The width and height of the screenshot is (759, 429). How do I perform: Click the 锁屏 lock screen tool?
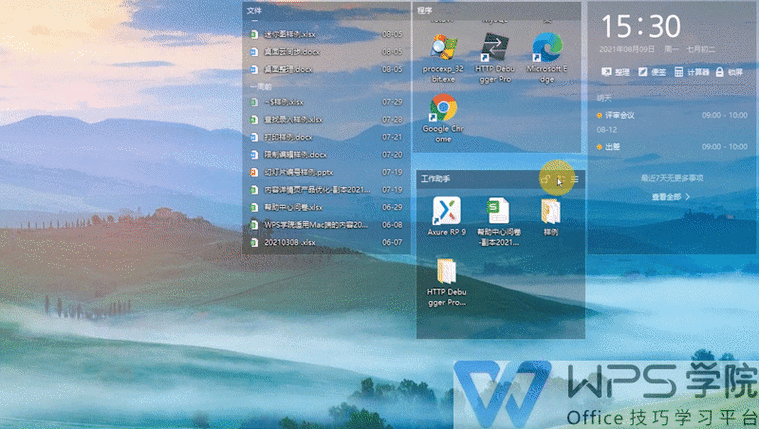pyautogui.click(x=729, y=72)
